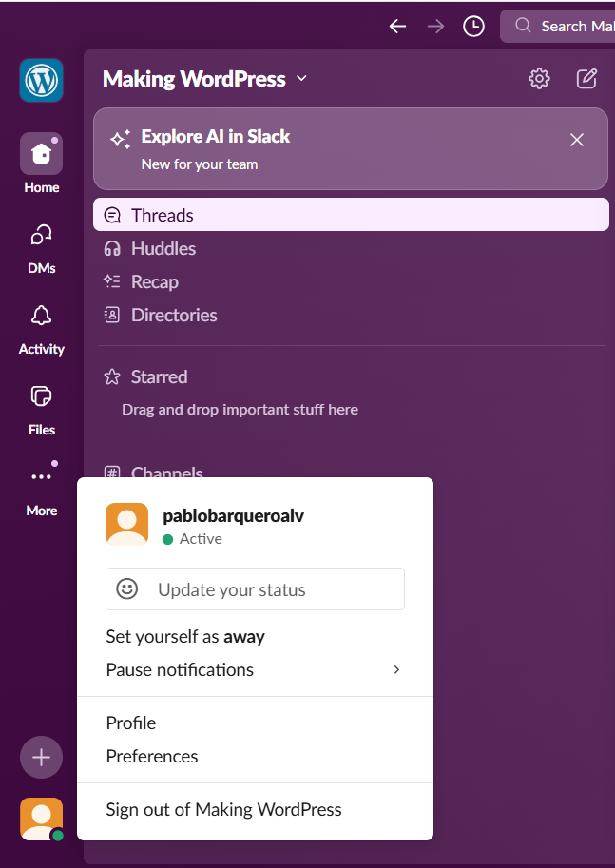Open the DMs section
615x868 pixels.
click(41, 235)
